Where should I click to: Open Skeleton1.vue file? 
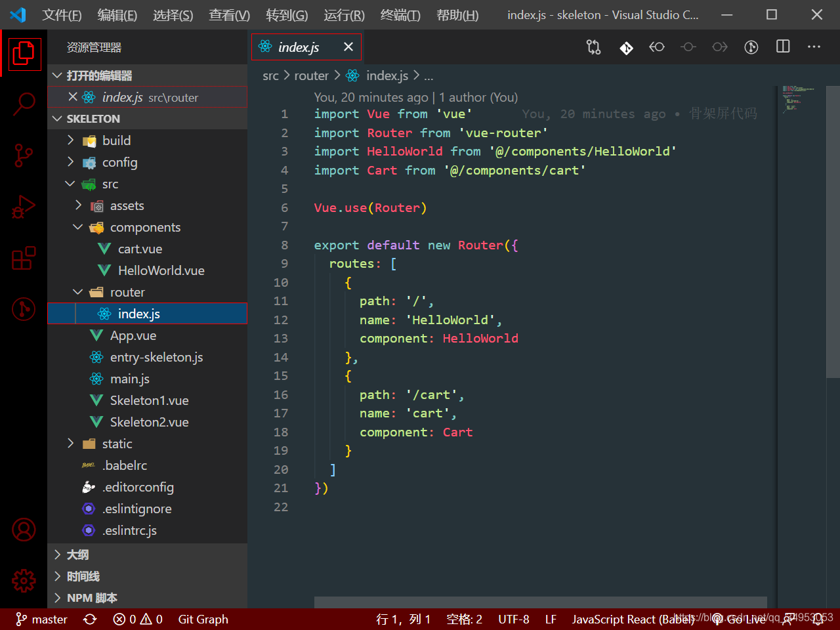[x=148, y=400]
